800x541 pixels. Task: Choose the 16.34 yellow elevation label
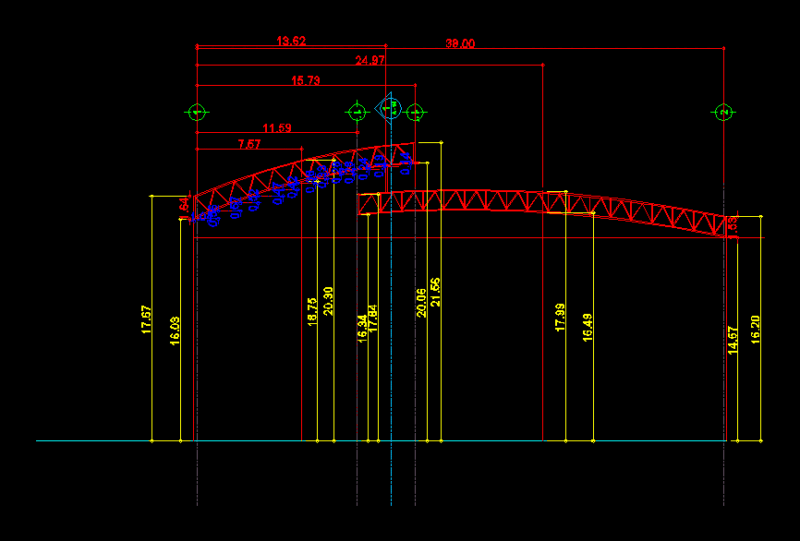(x=362, y=328)
